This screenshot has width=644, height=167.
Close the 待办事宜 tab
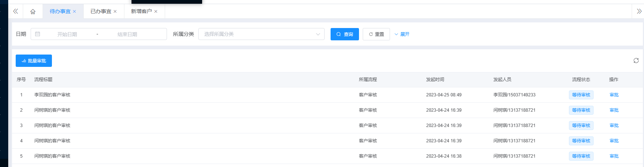(x=74, y=12)
